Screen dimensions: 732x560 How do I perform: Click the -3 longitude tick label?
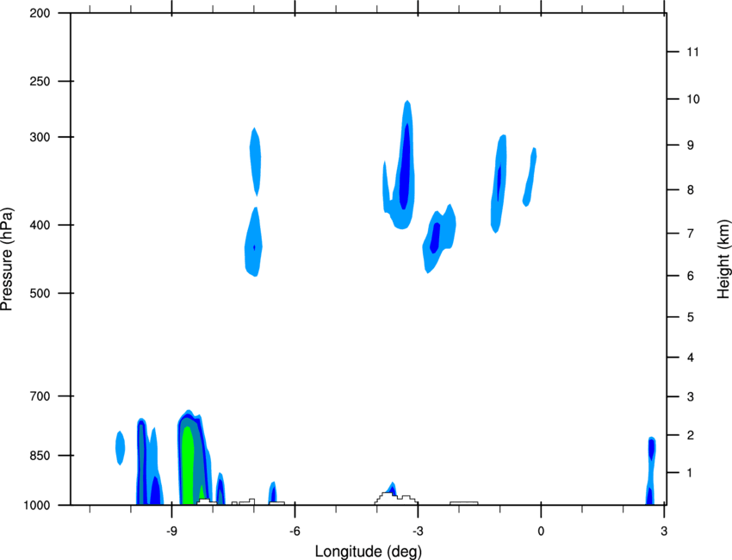pyautogui.click(x=418, y=531)
